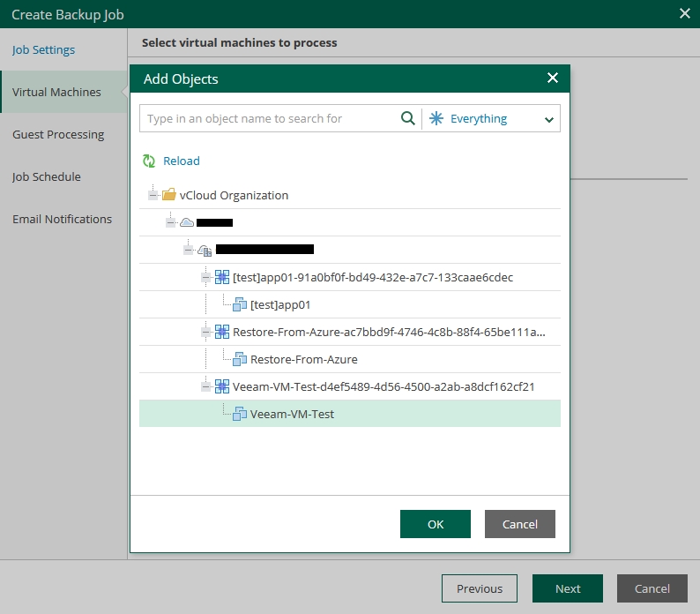Screen dimensions: 700x614
Task: Collapse the vCloud Organization tree node
Action: 153,195
